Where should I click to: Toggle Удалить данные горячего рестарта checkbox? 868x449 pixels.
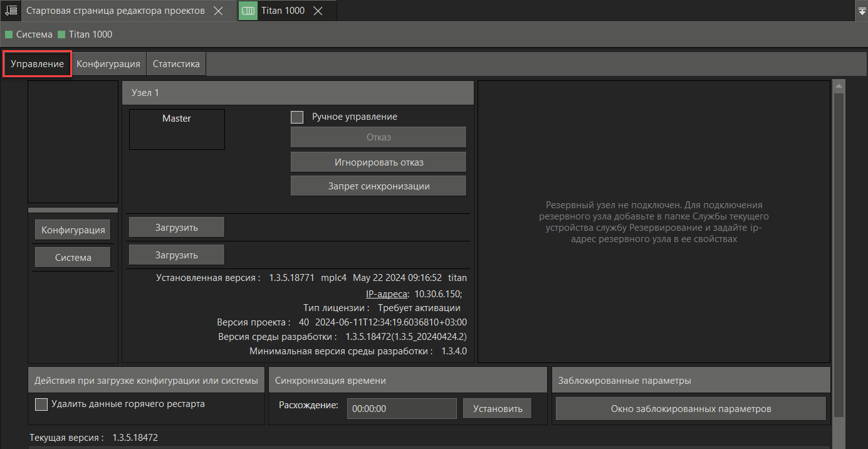[41, 404]
